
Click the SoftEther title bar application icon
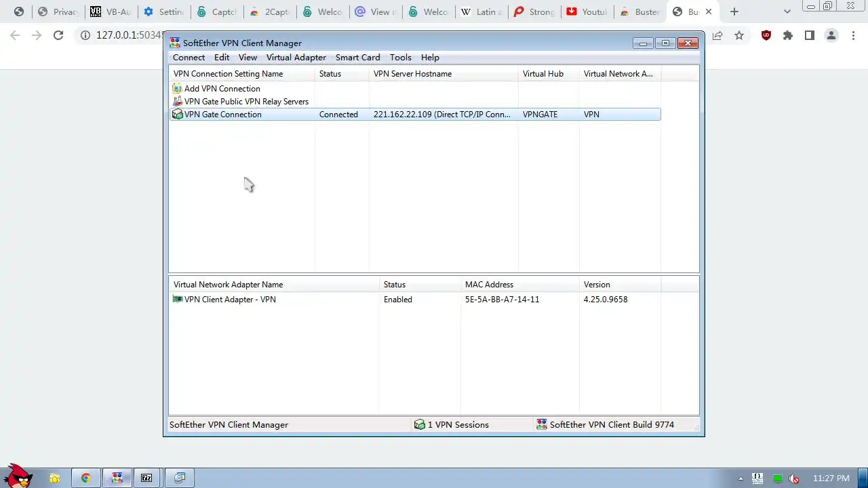tap(175, 43)
